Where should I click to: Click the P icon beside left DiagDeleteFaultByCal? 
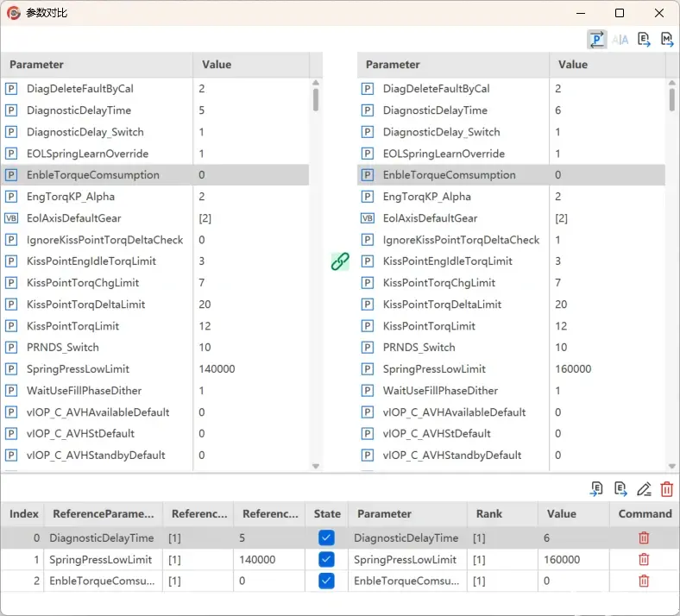point(11,89)
